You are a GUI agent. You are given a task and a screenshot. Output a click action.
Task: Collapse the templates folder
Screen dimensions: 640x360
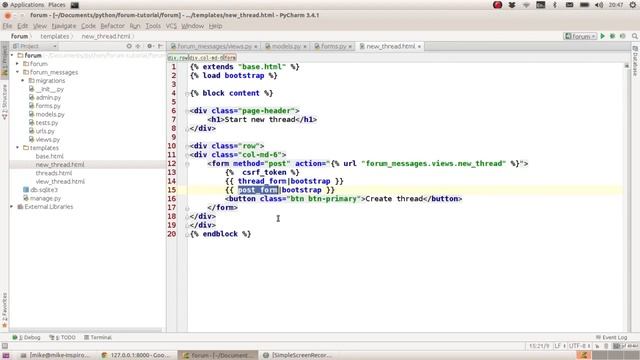[x=18, y=148]
